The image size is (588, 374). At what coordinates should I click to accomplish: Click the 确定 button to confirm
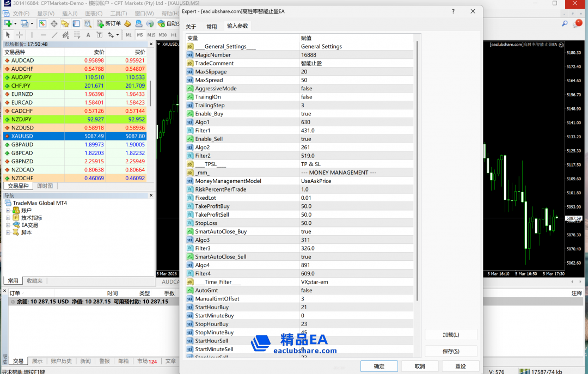point(379,366)
